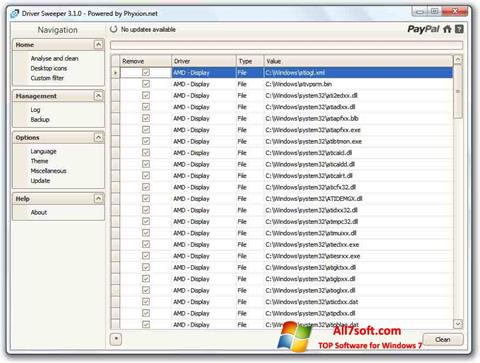Uncheck Remove for atiesrxx.exe row
The height and width of the screenshot is (363, 480).
[x=146, y=256]
